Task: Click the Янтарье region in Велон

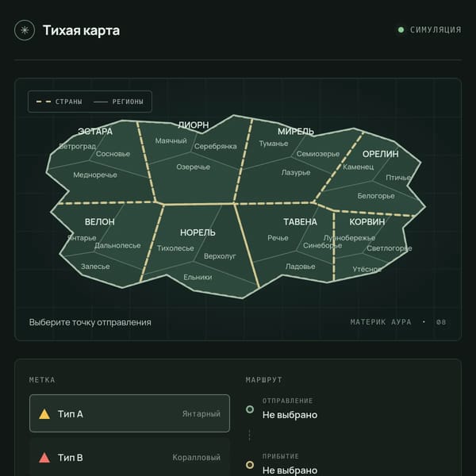Action: coord(82,238)
